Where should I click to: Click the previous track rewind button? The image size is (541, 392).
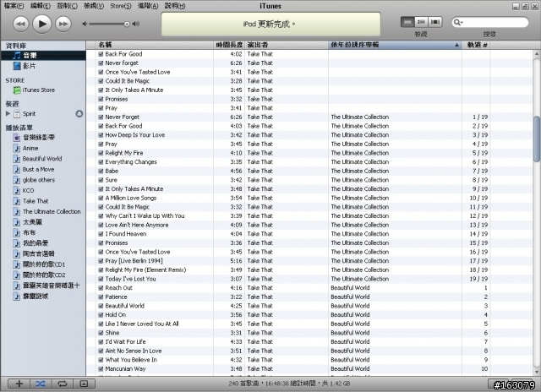coord(20,24)
